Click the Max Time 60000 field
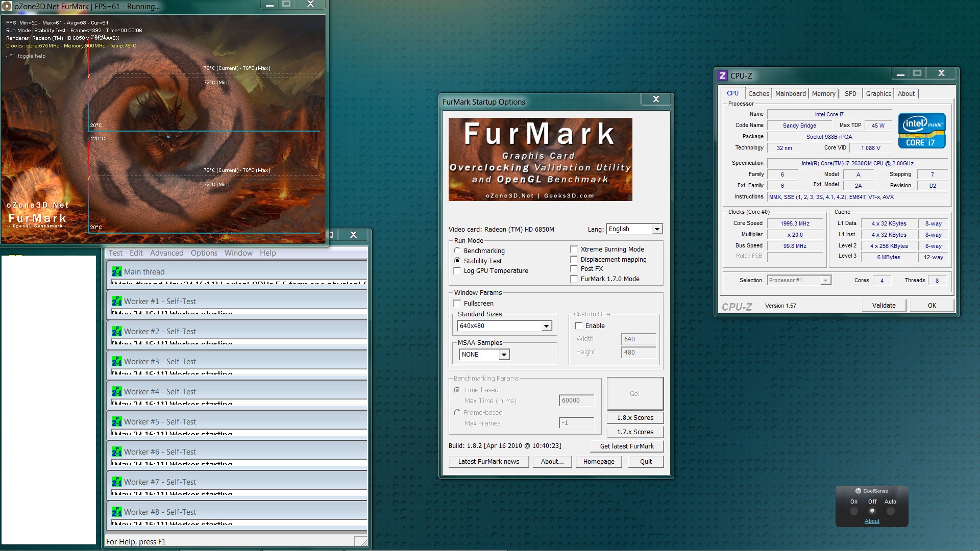This screenshot has width=980, height=551. [576, 401]
